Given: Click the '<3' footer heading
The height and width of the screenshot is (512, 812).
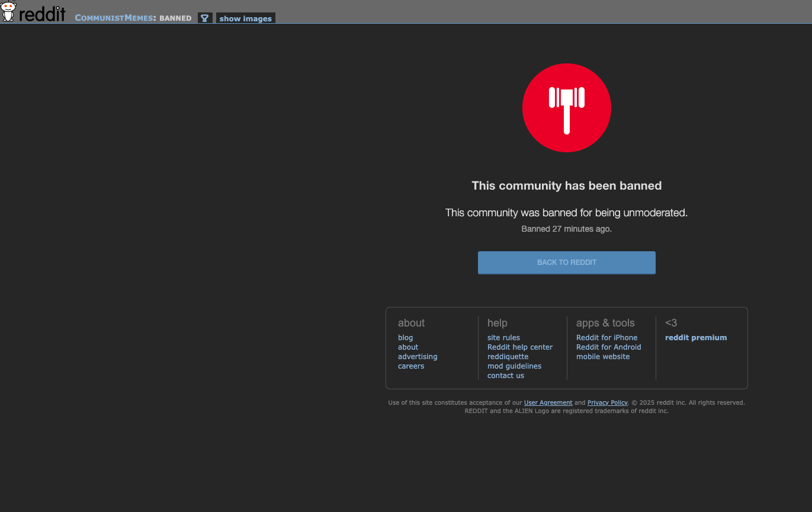Looking at the screenshot, I should pyautogui.click(x=671, y=323).
